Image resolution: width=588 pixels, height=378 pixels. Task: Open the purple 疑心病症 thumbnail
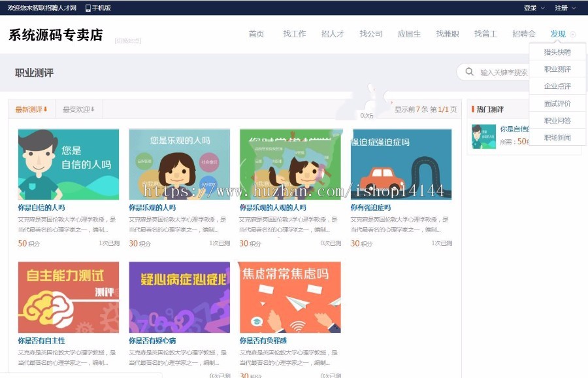tap(179, 298)
